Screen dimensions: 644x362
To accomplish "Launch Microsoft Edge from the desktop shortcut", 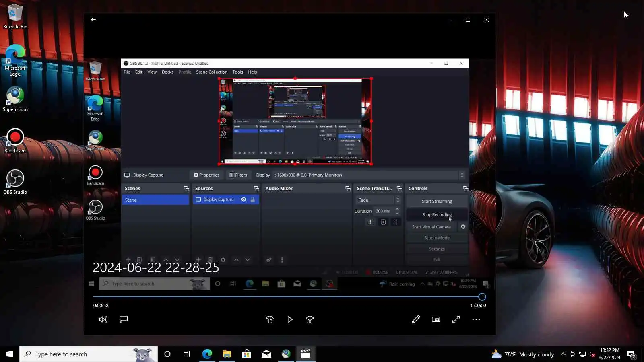I will click(x=15, y=60).
